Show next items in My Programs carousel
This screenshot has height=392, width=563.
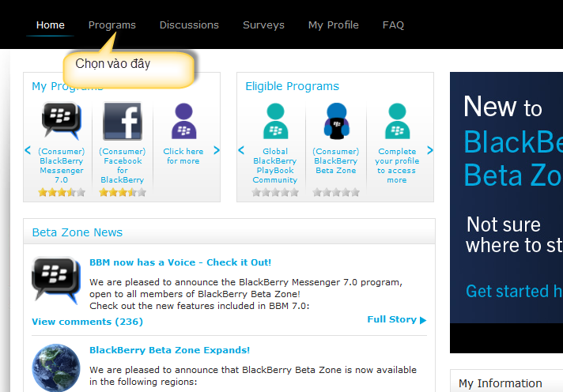coord(217,150)
